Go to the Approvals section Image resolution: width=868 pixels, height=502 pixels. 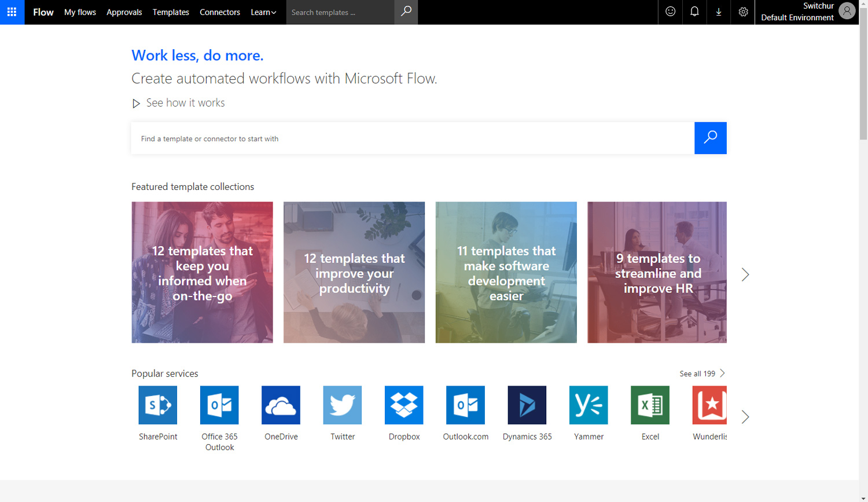(124, 12)
